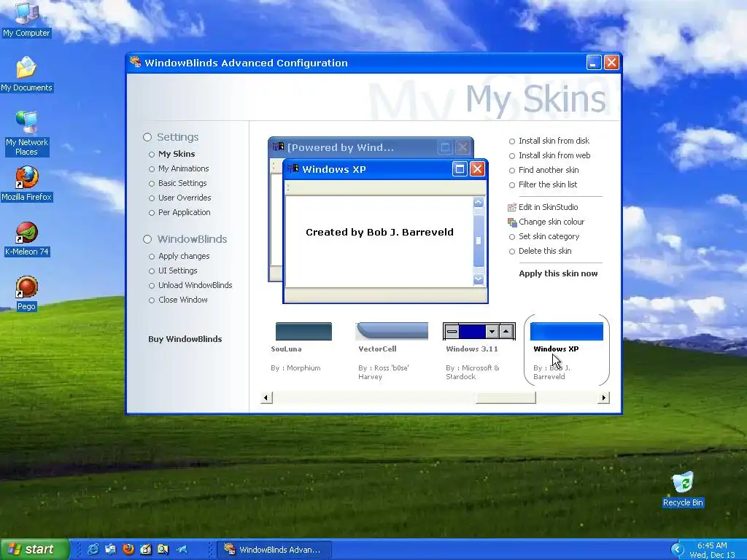747x560 pixels.
Task: Select Windows 3.11 skin thumbnail
Action: coord(479,332)
